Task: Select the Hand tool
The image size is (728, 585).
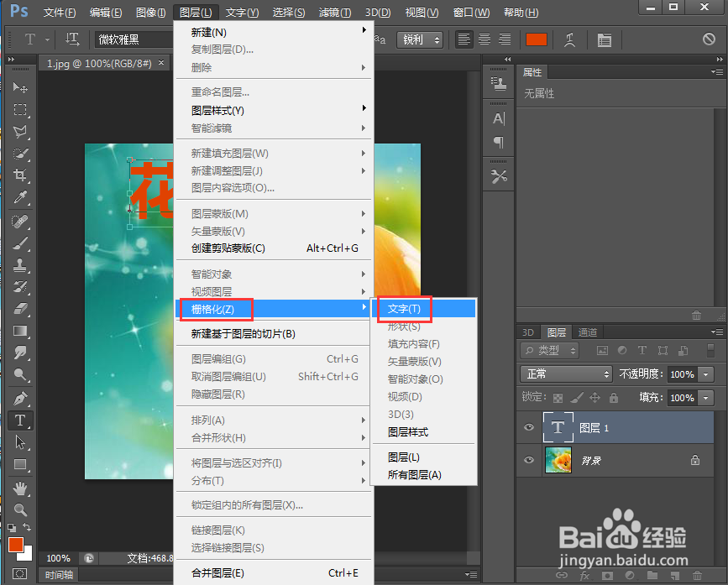Action: (19, 488)
